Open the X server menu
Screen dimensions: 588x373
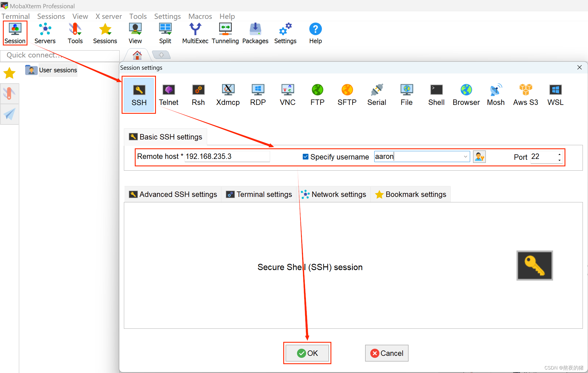pyautogui.click(x=109, y=16)
